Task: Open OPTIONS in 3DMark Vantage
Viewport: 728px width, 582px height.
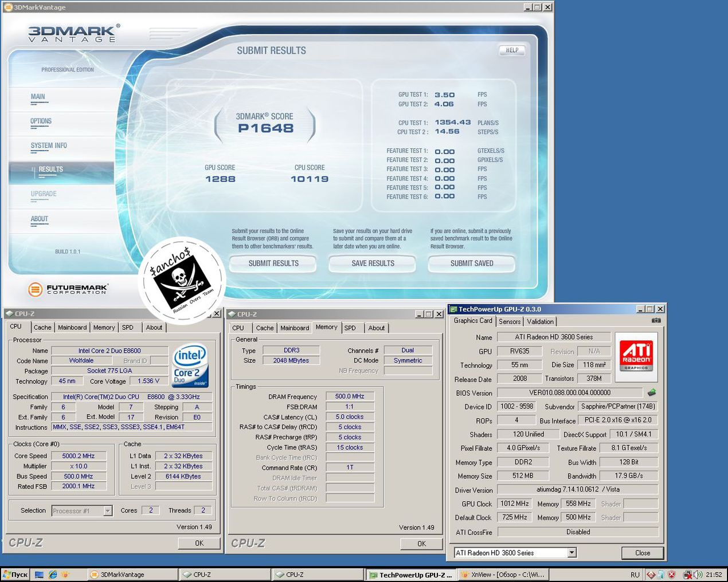Action: 41,121
